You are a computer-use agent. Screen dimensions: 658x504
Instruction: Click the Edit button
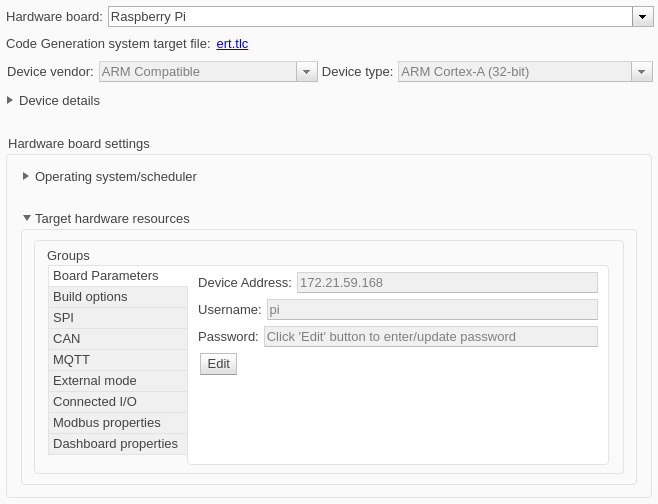218,364
